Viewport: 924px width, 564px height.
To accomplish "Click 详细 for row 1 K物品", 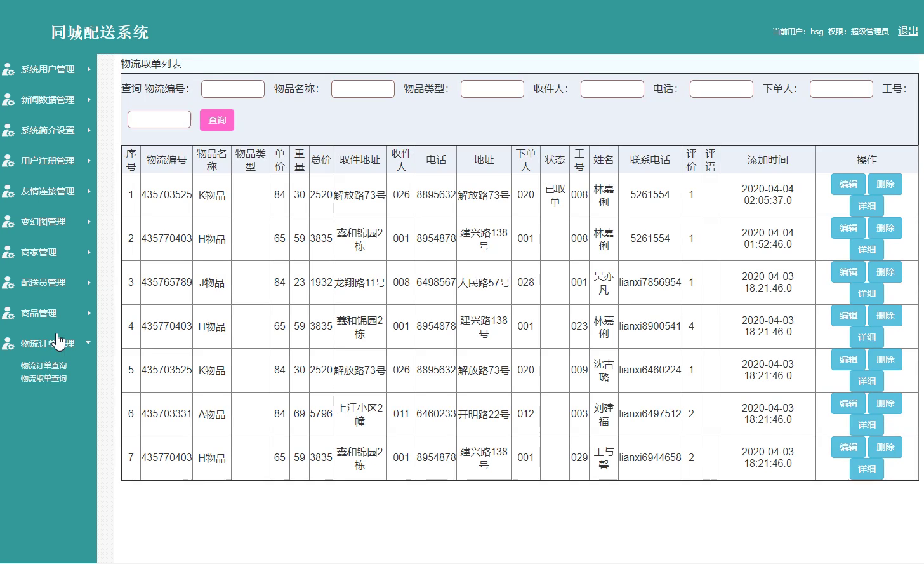I will (x=867, y=206).
